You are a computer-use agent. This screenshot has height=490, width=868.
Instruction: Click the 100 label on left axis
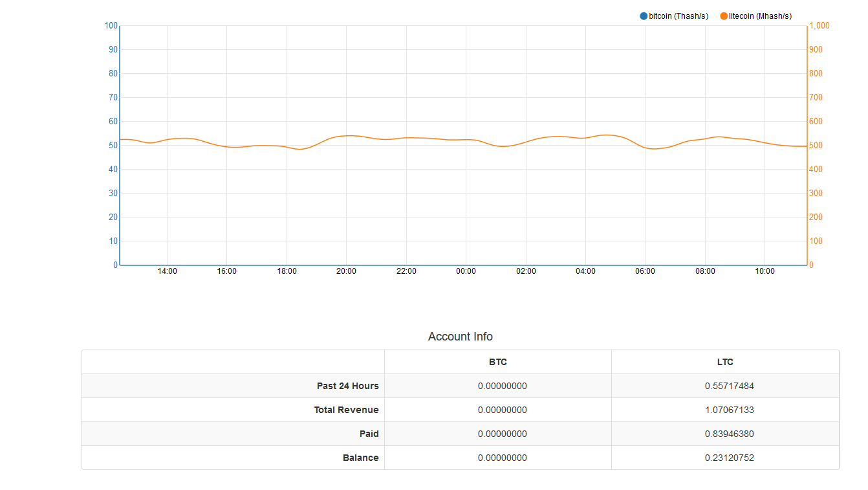click(111, 26)
